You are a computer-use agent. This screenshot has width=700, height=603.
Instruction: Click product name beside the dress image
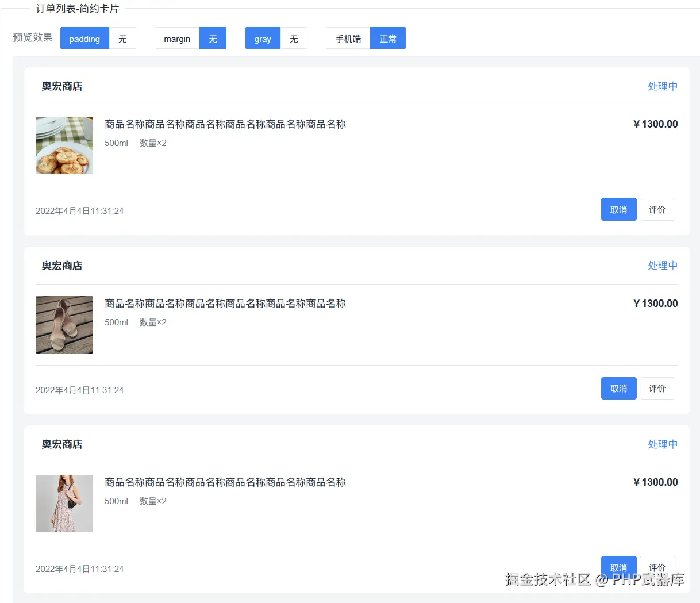(x=225, y=482)
